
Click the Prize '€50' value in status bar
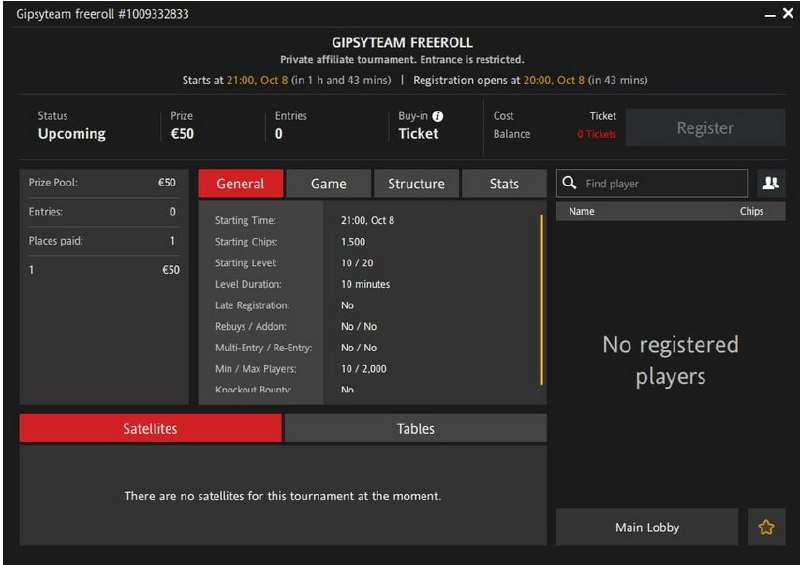tap(182, 134)
